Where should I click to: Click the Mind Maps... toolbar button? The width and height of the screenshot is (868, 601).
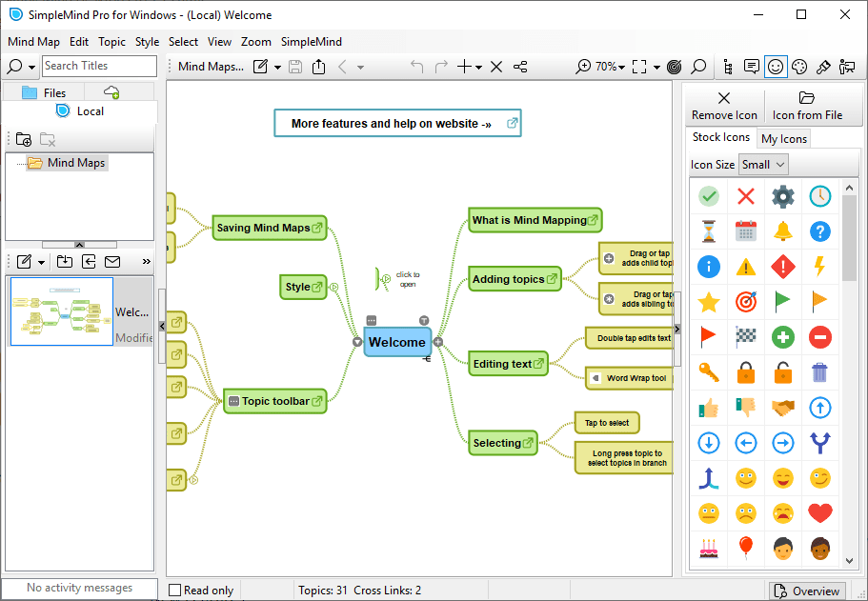(x=211, y=67)
